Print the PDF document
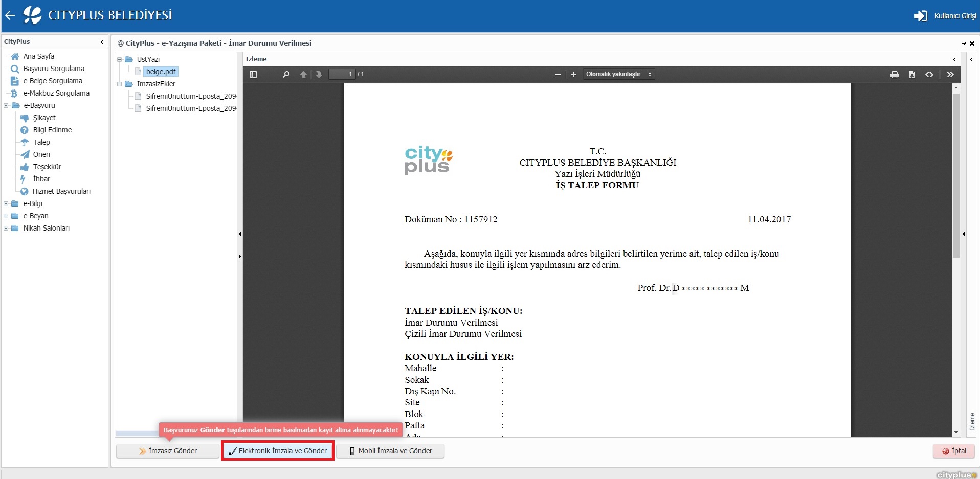The height and width of the screenshot is (479, 980). tap(895, 75)
